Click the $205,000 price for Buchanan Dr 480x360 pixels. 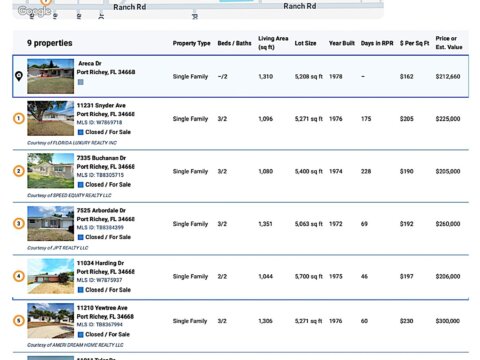pyautogui.click(x=448, y=171)
